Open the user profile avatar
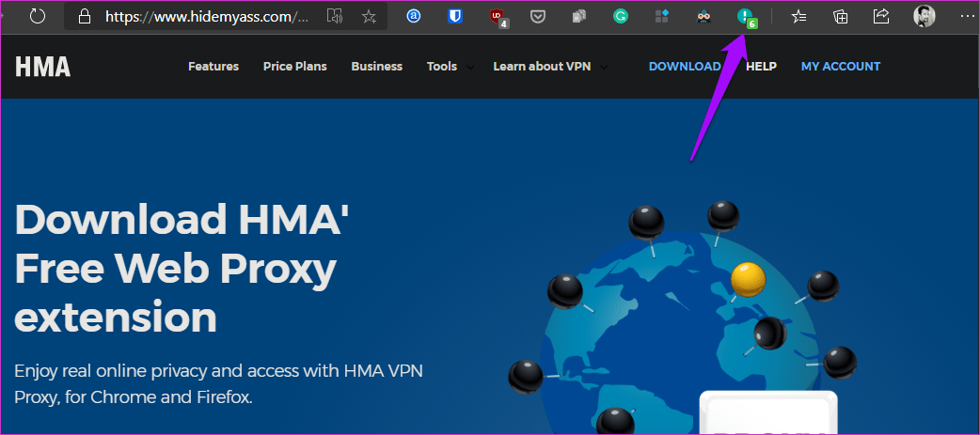 click(924, 16)
